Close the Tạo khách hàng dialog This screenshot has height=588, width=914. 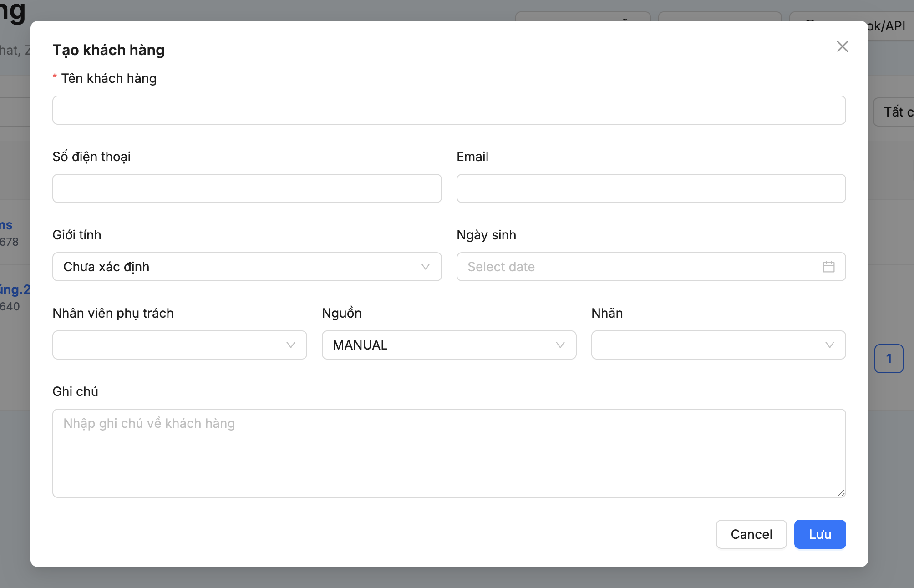842,46
